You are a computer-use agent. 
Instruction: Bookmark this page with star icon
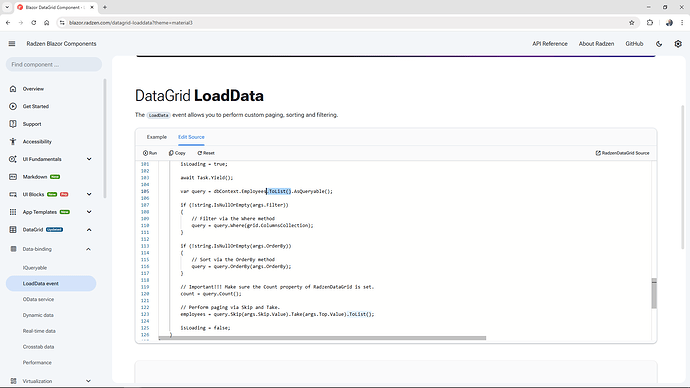coord(631,23)
